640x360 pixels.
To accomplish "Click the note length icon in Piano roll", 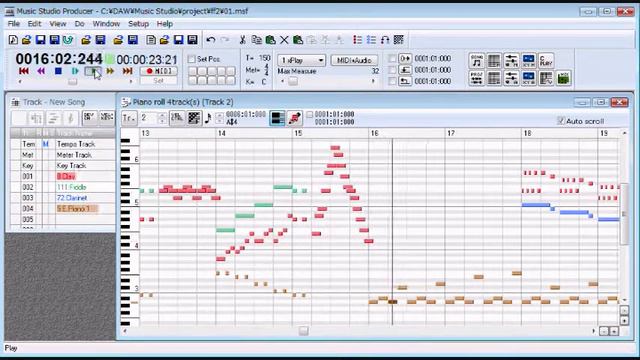I will [x=208, y=118].
